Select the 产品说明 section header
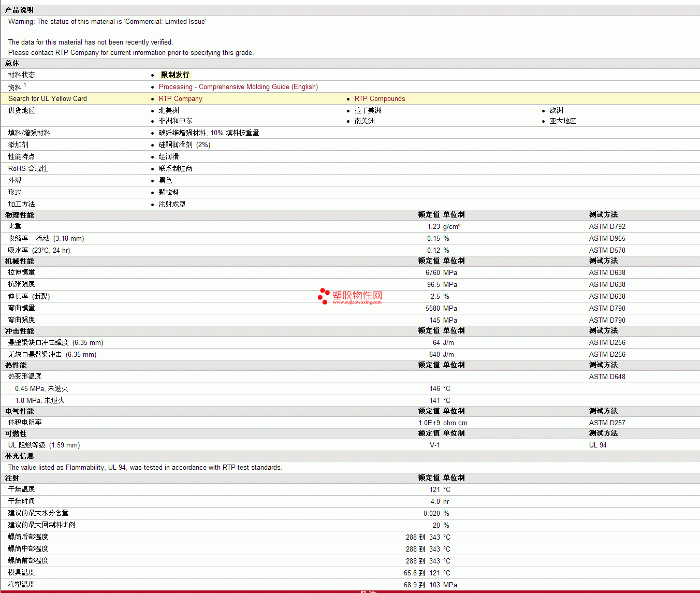 (x=19, y=10)
